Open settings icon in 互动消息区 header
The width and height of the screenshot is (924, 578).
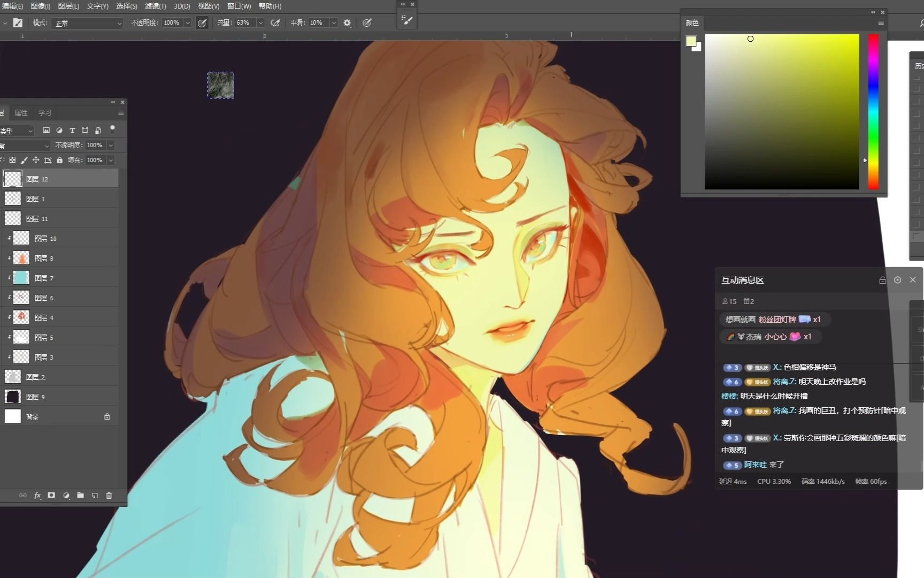(x=898, y=280)
